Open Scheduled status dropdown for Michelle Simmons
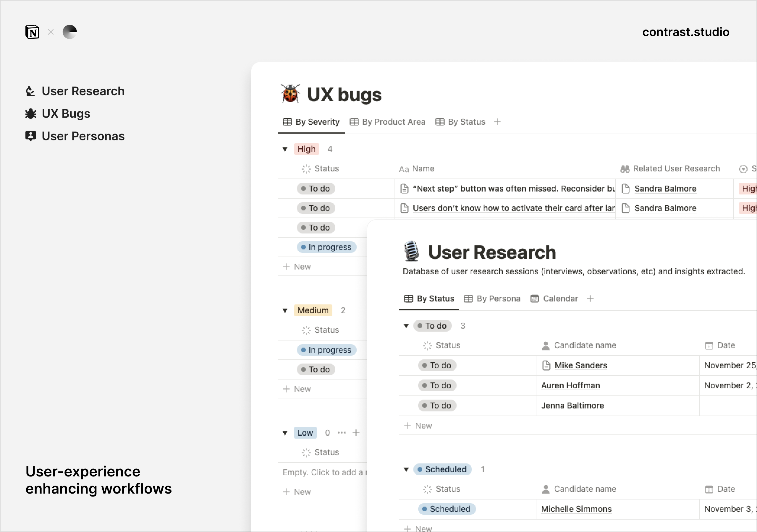 coord(447,509)
